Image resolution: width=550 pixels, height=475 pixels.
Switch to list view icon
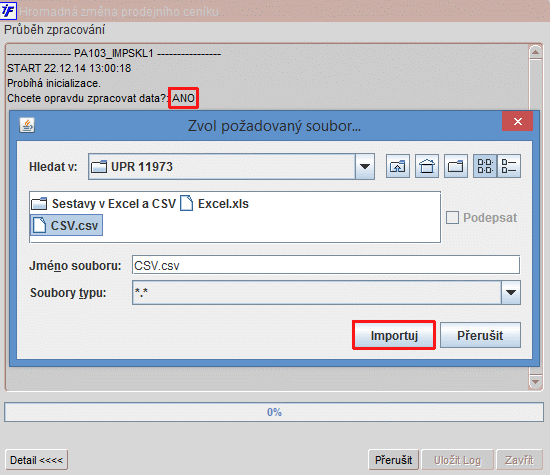[485, 166]
